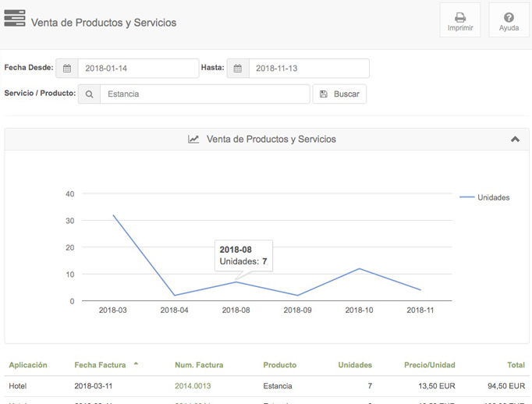This screenshot has width=532, height=404.
Task: Click the Imprimir printer button
Action: click(459, 21)
